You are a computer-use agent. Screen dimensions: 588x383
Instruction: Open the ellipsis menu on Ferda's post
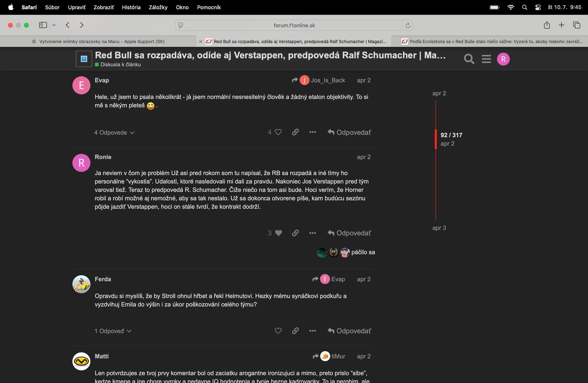[x=312, y=331]
